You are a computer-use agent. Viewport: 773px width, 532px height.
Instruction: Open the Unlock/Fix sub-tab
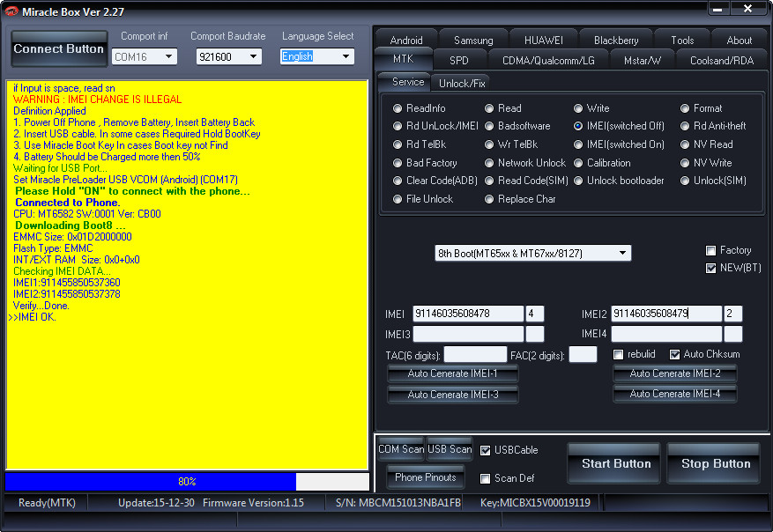(462, 84)
